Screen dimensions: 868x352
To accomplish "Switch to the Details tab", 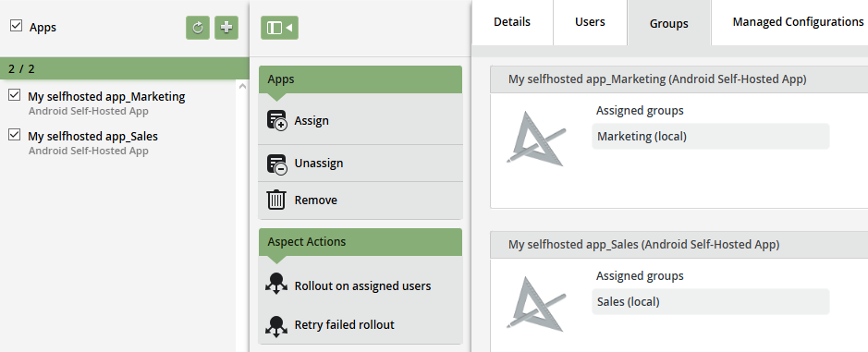I will pos(512,22).
